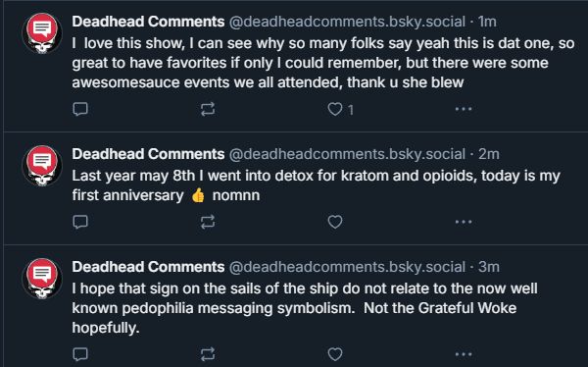Image resolution: width=588 pixels, height=367 pixels.
Task: Open the Deadhead Comments name on 1m post
Action: [148, 22]
